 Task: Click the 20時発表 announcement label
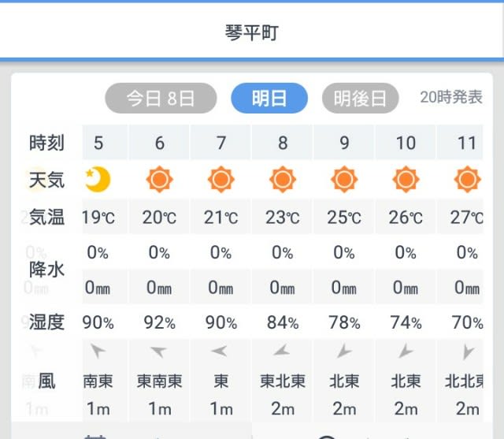coord(451,97)
